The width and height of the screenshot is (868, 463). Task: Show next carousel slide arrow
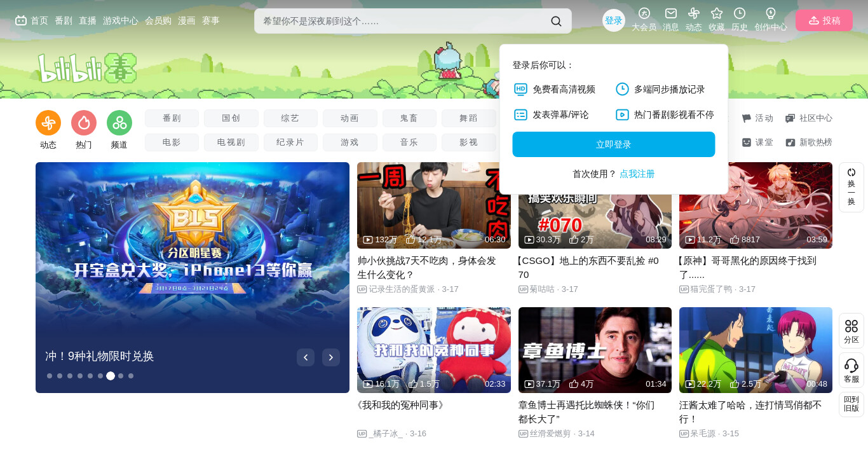331,357
